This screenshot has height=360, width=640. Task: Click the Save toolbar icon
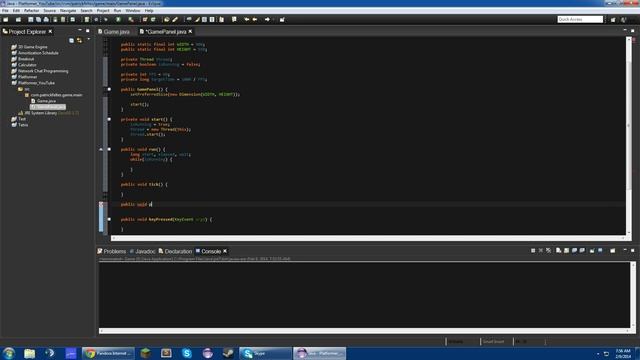(31, 20)
